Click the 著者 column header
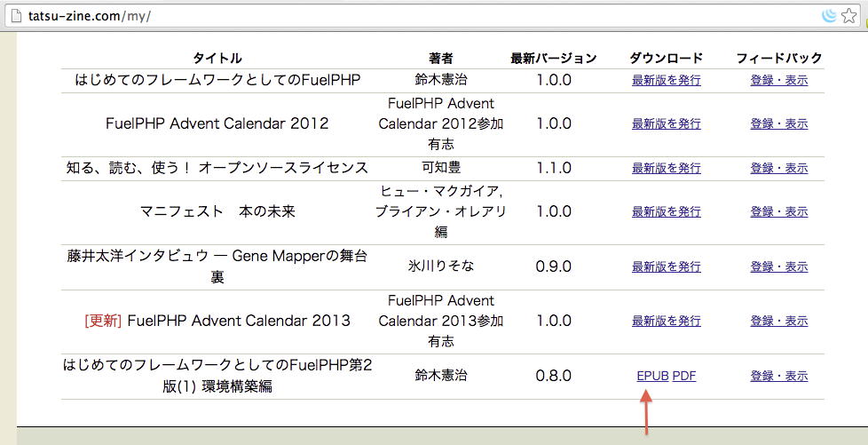Image resolution: width=868 pixels, height=445 pixels. [x=440, y=58]
